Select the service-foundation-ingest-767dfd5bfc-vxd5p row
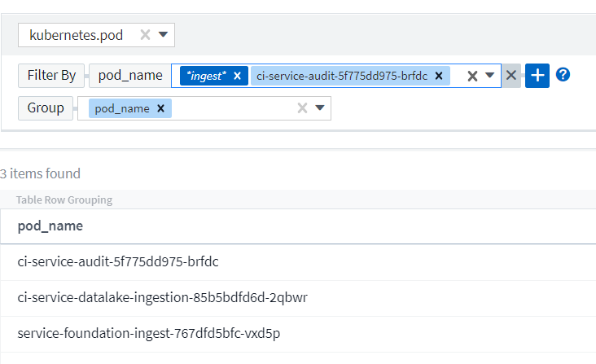The image size is (596, 364). (149, 333)
